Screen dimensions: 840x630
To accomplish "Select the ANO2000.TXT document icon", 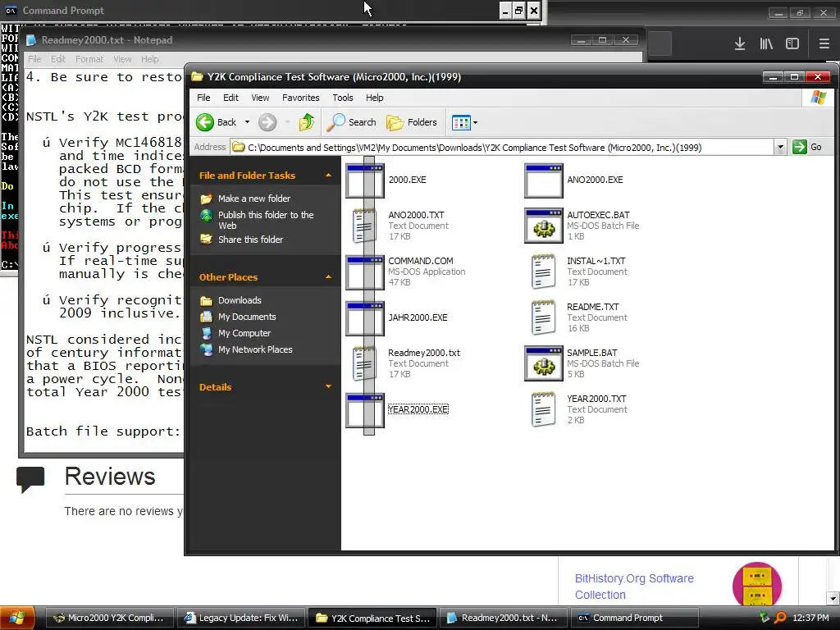I will 365,226.
